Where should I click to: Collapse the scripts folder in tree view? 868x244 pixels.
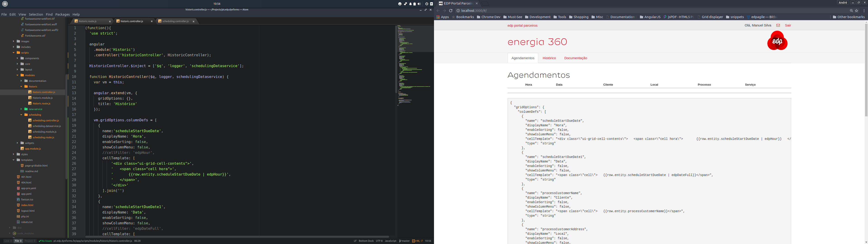(14, 53)
